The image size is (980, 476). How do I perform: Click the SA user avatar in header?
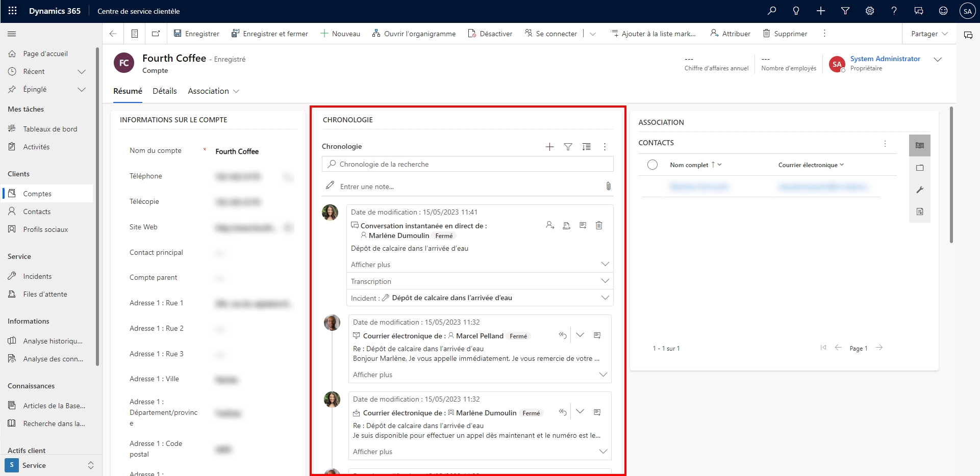click(967, 11)
